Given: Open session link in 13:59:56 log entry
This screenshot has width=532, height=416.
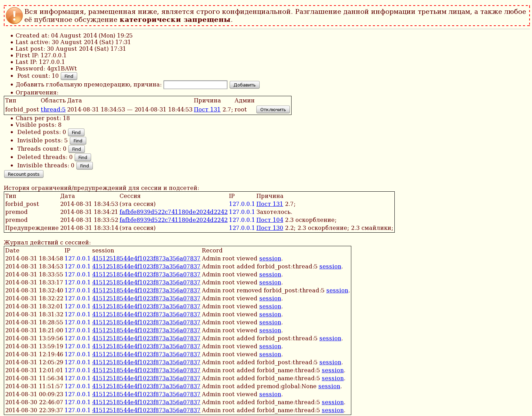Looking at the screenshot, I should [x=330, y=338].
